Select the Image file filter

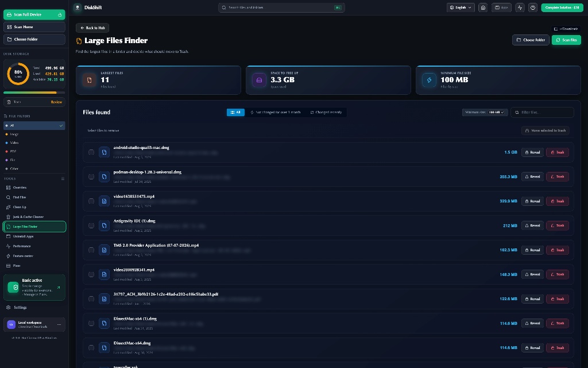pos(34,134)
